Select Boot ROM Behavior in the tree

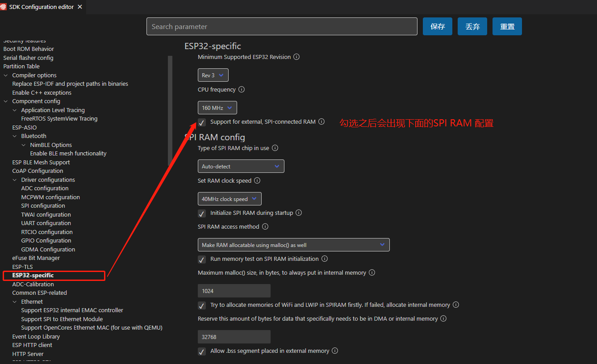coord(29,49)
